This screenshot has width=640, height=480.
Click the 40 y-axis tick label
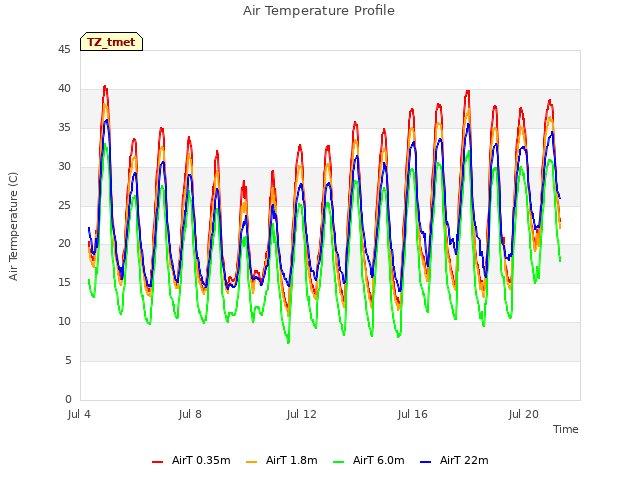(x=64, y=88)
